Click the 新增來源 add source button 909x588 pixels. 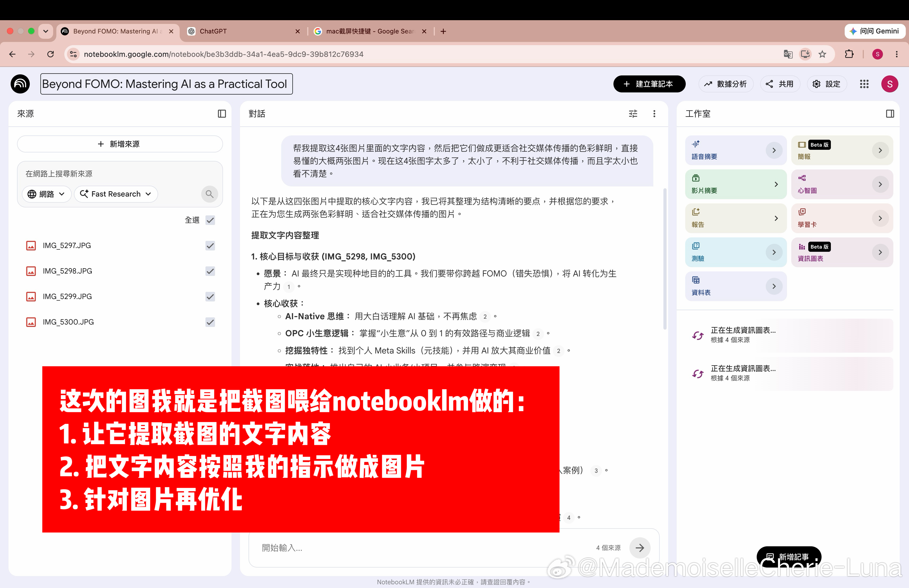[x=120, y=144]
